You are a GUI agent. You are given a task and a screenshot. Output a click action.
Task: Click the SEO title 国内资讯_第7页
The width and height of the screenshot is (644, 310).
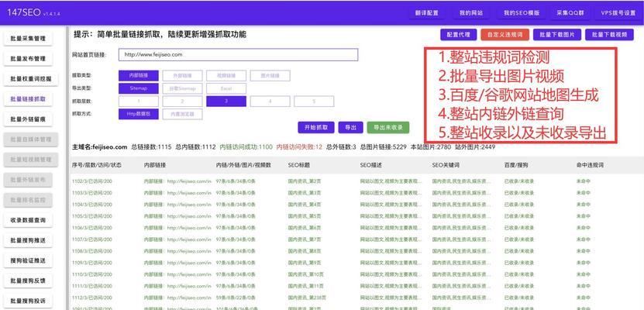point(305,239)
